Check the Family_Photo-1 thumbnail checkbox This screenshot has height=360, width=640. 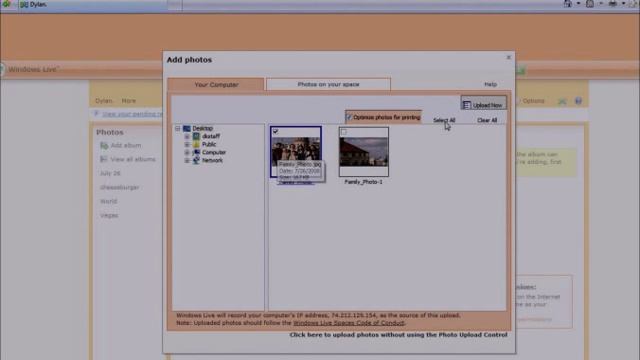344,132
